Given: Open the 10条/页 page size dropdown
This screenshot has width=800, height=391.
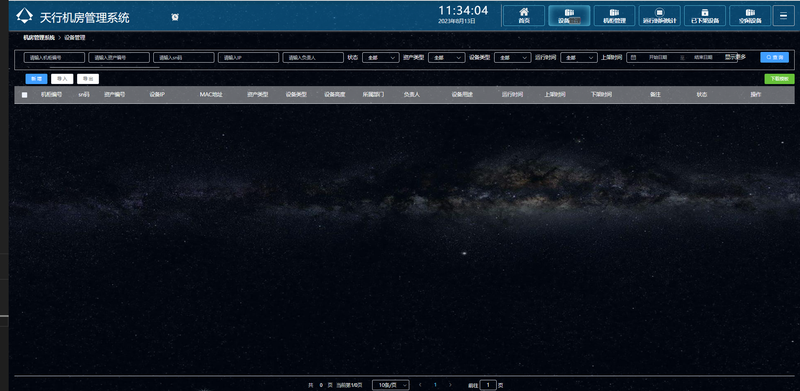Looking at the screenshot, I should [x=390, y=385].
